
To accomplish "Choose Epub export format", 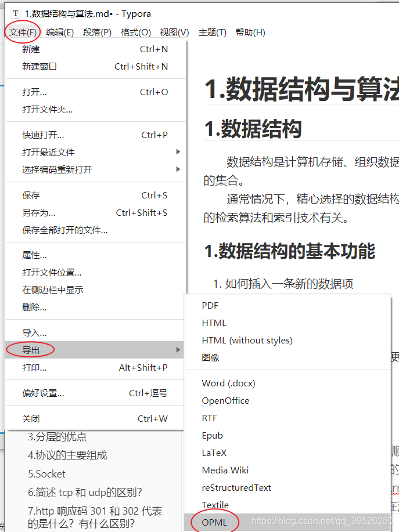I will [x=287, y=436].
